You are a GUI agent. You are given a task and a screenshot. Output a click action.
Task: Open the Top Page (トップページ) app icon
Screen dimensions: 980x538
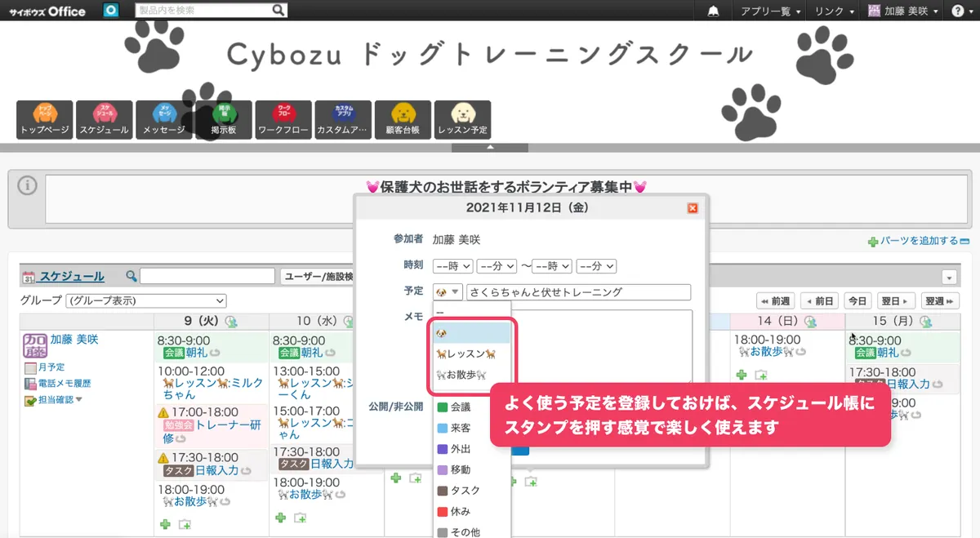tap(45, 119)
